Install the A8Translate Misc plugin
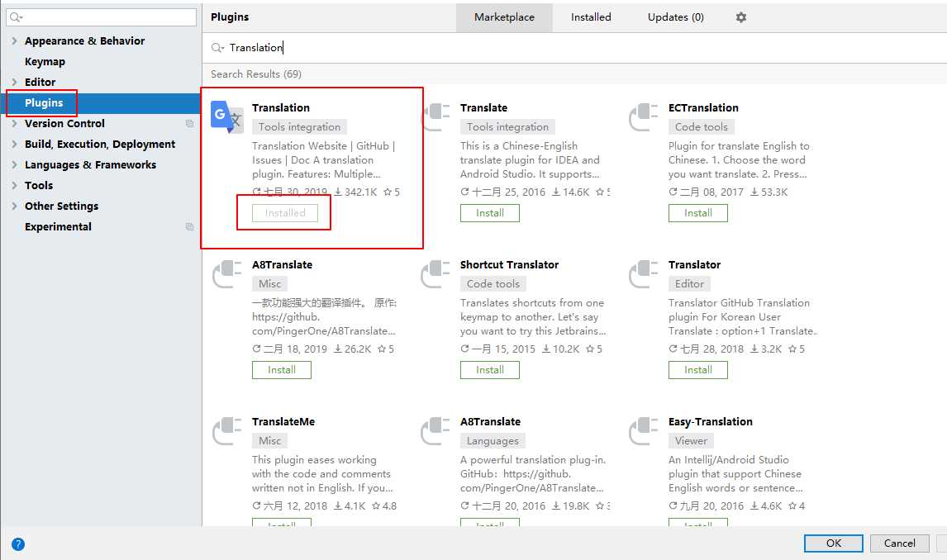 (x=282, y=370)
